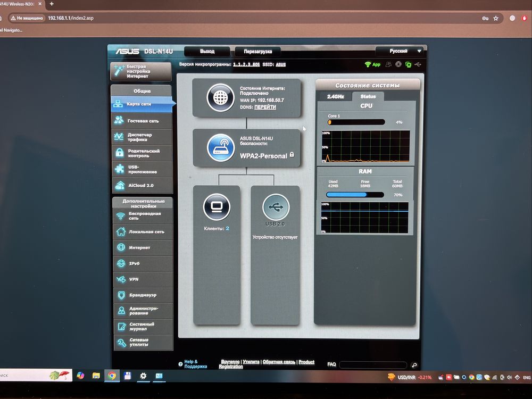This screenshot has width=532, height=399.
Task: Click the ENG language indicator in tray
Action: 527,378
